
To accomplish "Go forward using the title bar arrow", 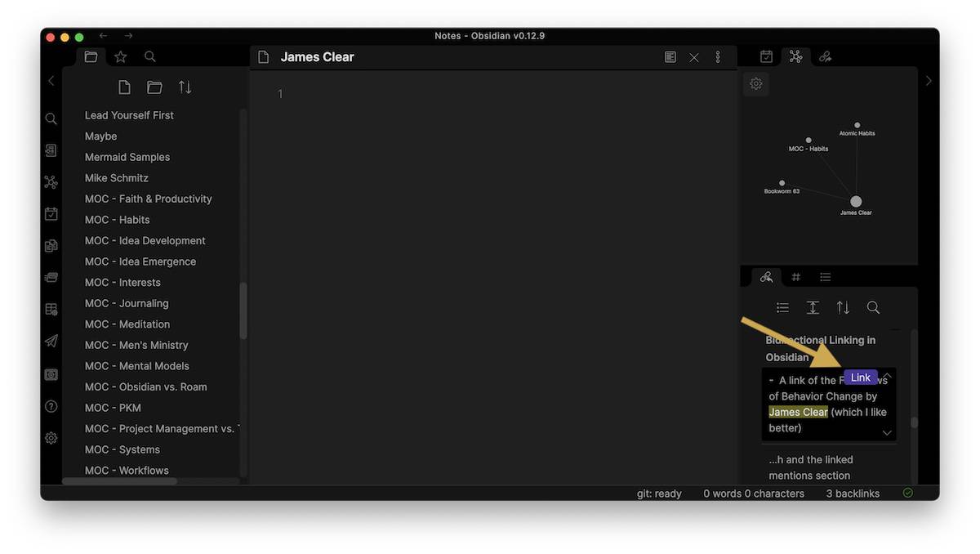I will (x=128, y=36).
